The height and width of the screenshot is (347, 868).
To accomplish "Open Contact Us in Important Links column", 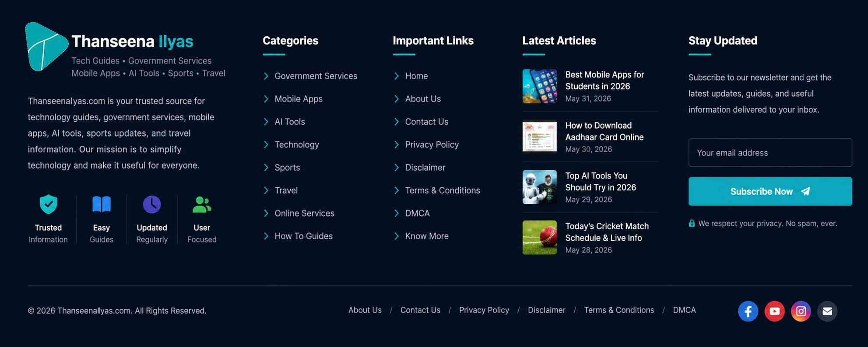I will coord(426,122).
